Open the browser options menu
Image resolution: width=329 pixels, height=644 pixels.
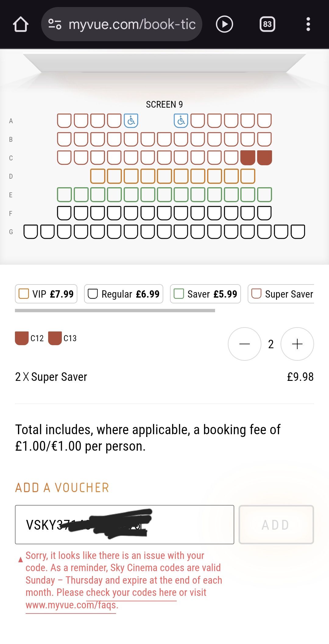[308, 24]
